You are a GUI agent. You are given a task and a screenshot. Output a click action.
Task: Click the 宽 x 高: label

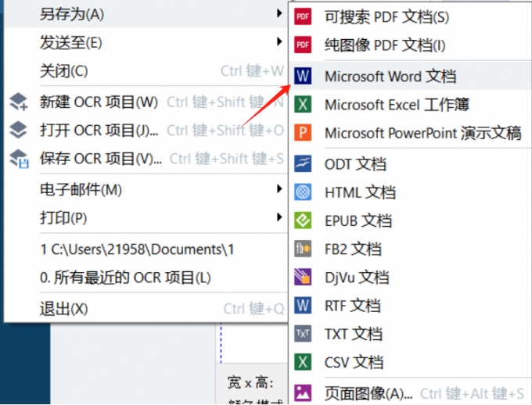(x=250, y=383)
